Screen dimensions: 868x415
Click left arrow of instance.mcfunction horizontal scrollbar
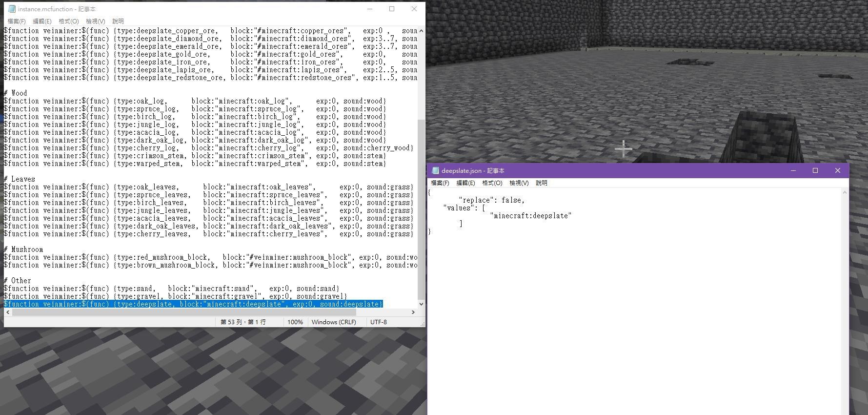[8, 312]
